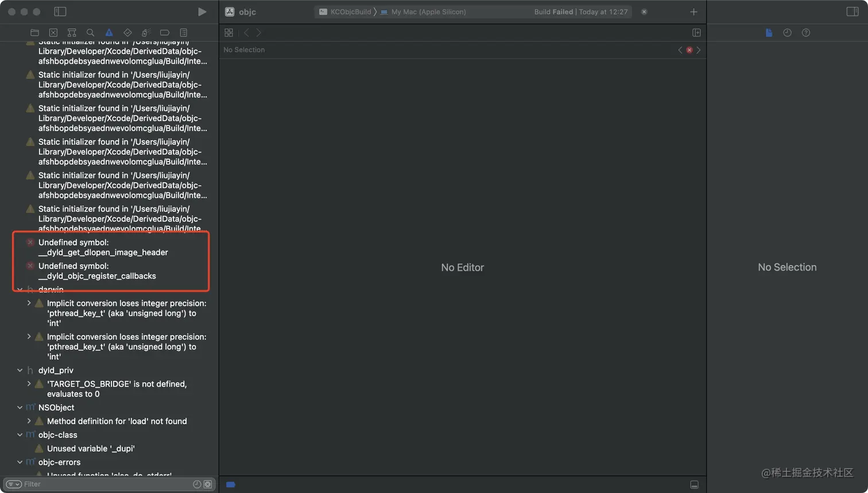Toggle the left navigator sidebar
868x493 pixels.
coord(60,11)
